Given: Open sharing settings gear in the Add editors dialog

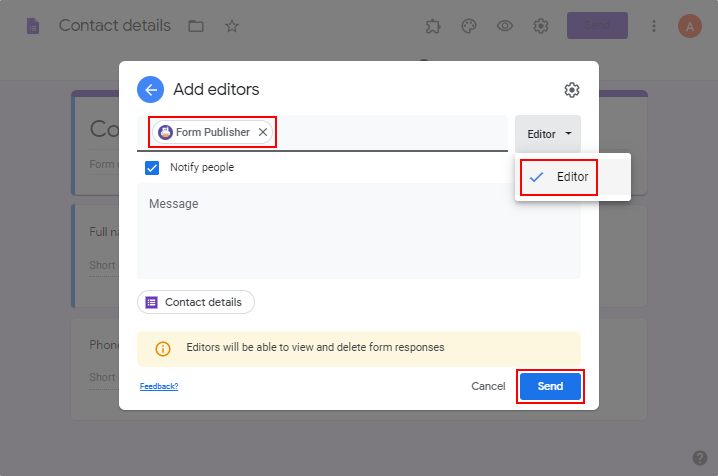Looking at the screenshot, I should pyautogui.click(x=571, y=90).
